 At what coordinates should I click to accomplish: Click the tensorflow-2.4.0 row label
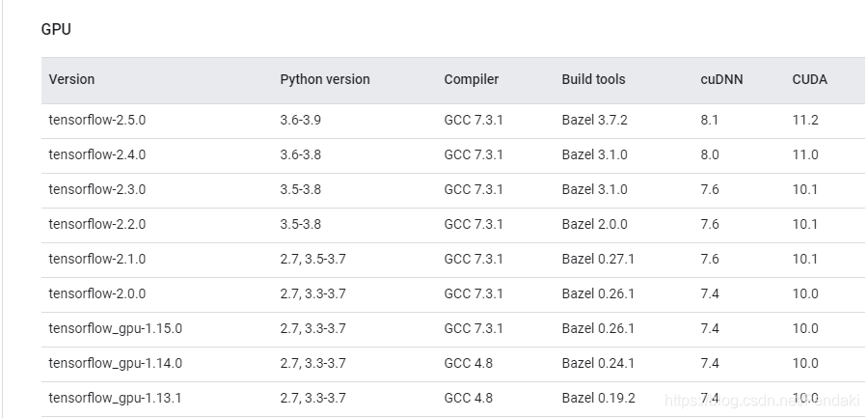click(x=96, y=154)
